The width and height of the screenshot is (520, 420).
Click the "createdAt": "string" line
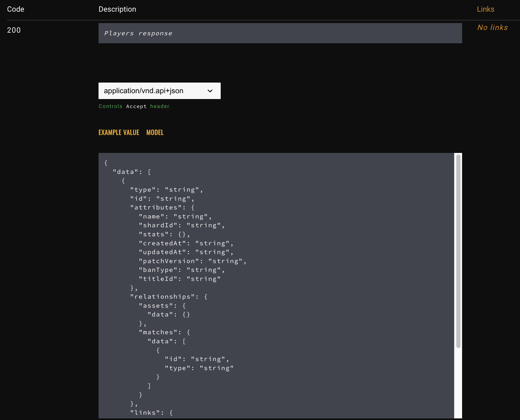[x=186, y=243]
